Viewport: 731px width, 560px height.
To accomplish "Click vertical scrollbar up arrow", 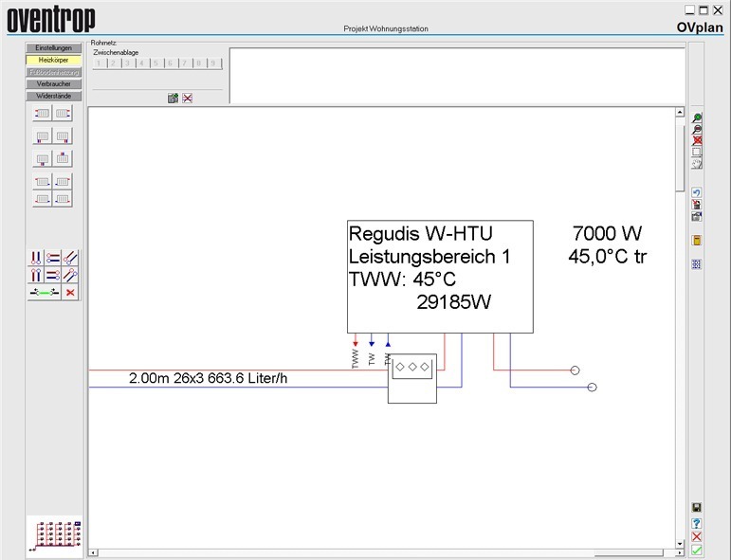I will coord(680,112).
